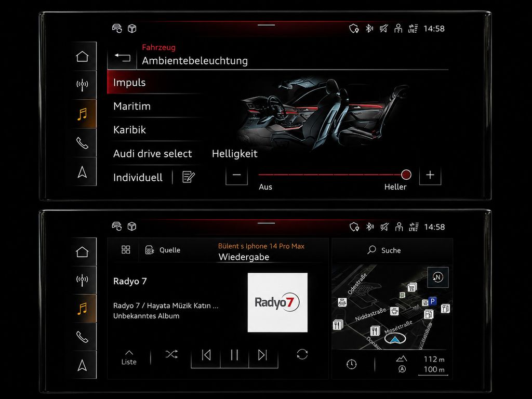Open Phone in the top screen sidebar
532x399 pixels.
pos(83,143)
